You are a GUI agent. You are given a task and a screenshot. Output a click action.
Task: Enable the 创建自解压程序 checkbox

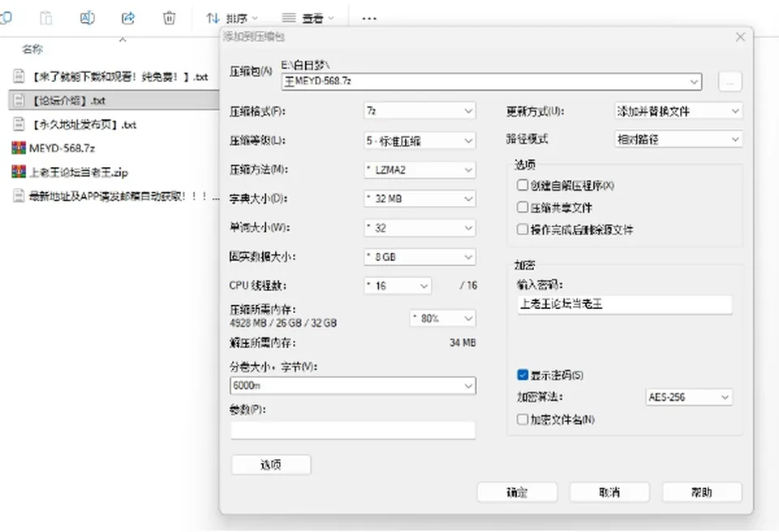tap(522, 185)
